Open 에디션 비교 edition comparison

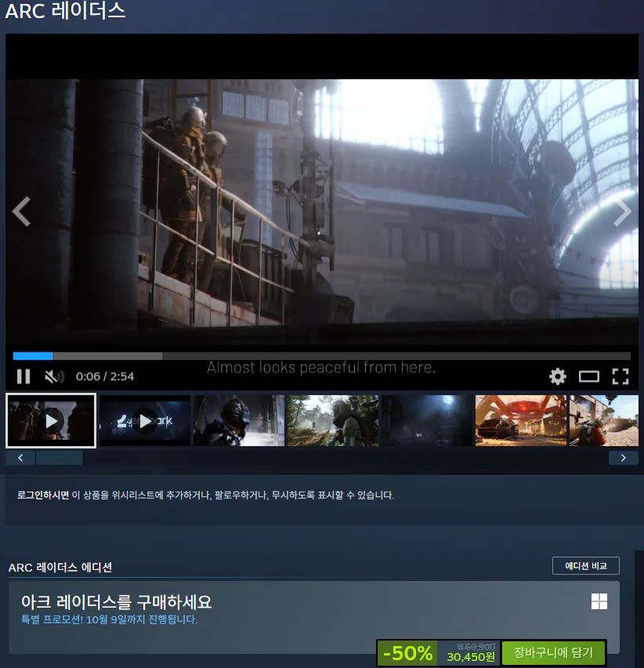coord(586,566)
